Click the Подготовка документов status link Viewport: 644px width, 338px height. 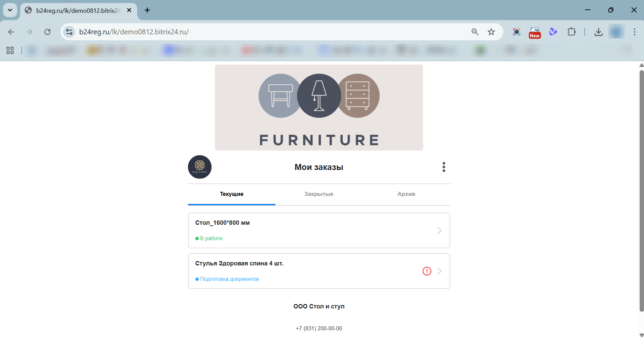click(x=229, y=279)
